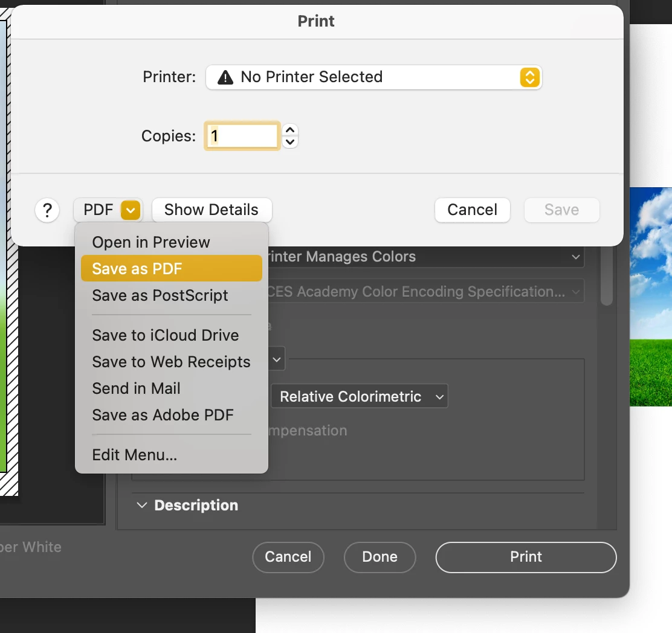Open the Printer selection dropdown
The image size is (672, 633).
[373, 77]
